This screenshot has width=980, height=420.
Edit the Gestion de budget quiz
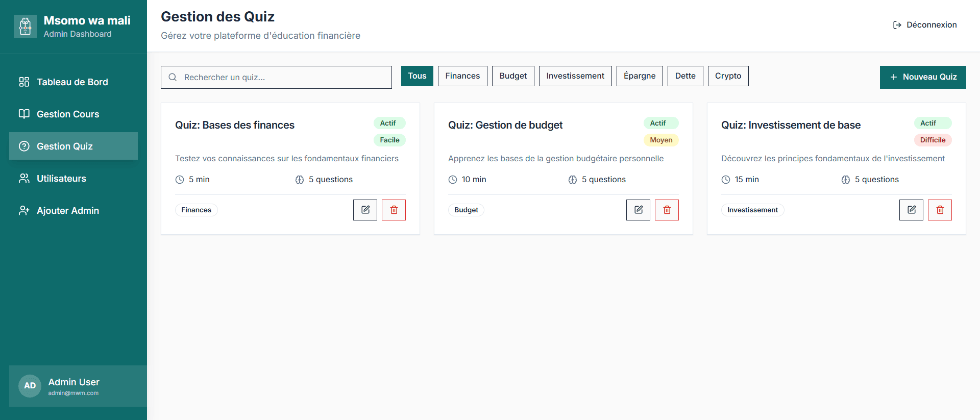coord(638,210)
